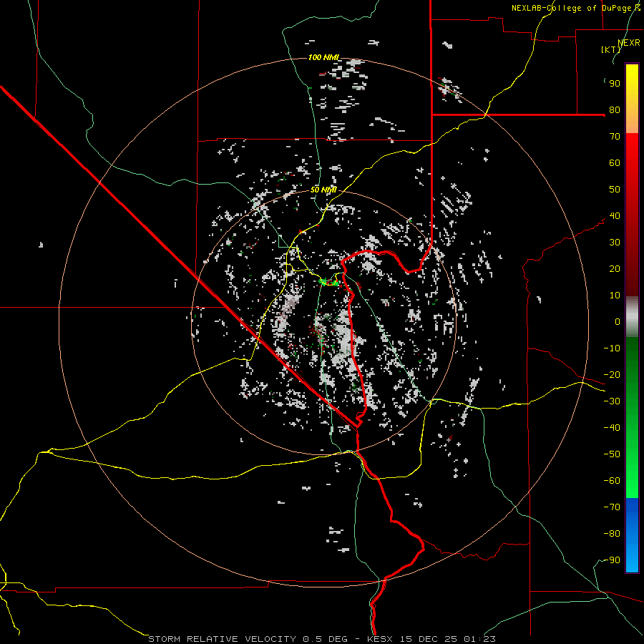The width and height of the screenshot is (644, 644).
Task: Click the 80 value on velocity scale
Action: [x=615, y=110]
